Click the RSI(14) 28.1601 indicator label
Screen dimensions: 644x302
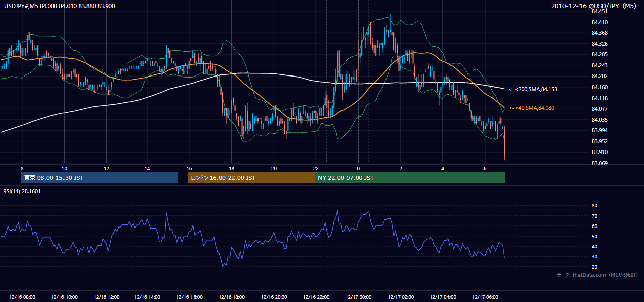click(x=22, y=191)
